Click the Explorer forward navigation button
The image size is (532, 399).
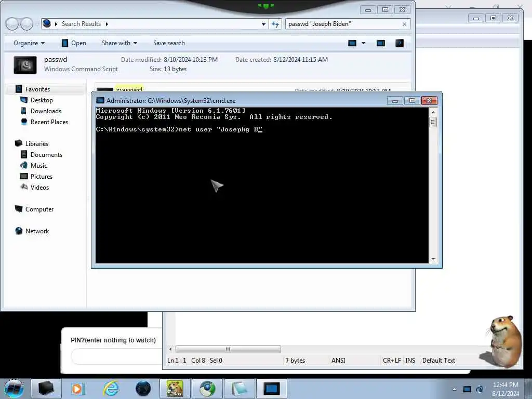tap(26, 24)
